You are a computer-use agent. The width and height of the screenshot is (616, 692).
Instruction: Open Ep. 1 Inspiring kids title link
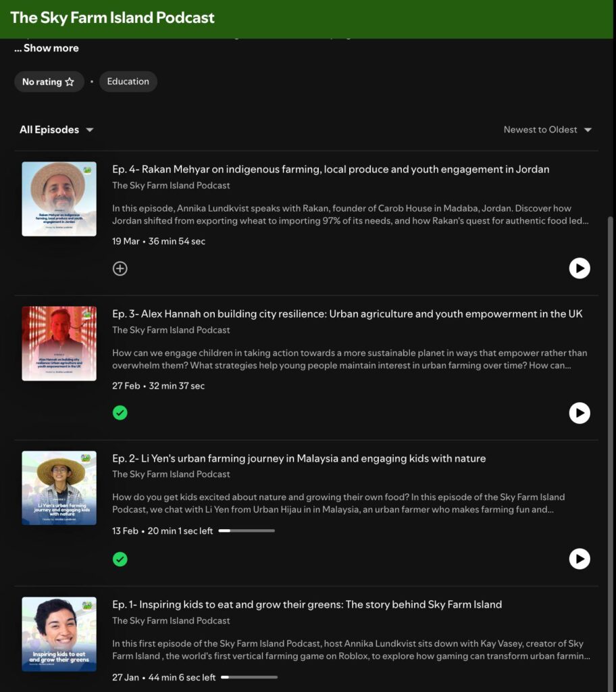coord(307,604)
